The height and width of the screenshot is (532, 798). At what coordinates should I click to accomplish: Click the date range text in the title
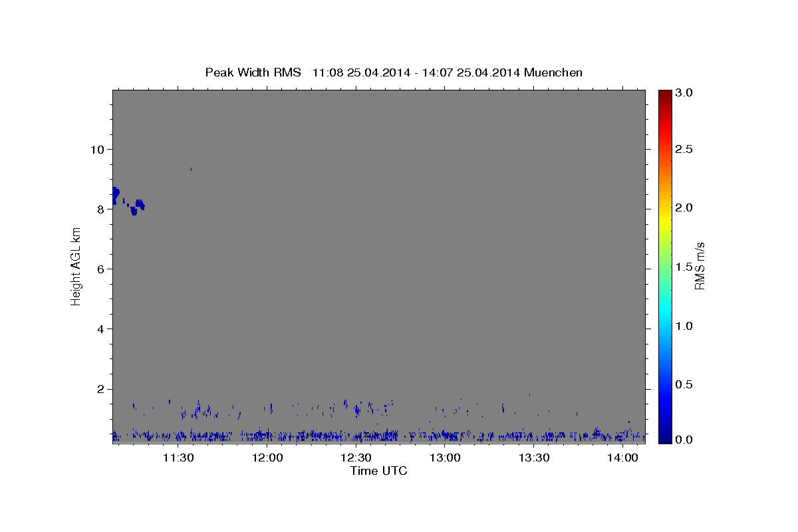pos(416,72)
